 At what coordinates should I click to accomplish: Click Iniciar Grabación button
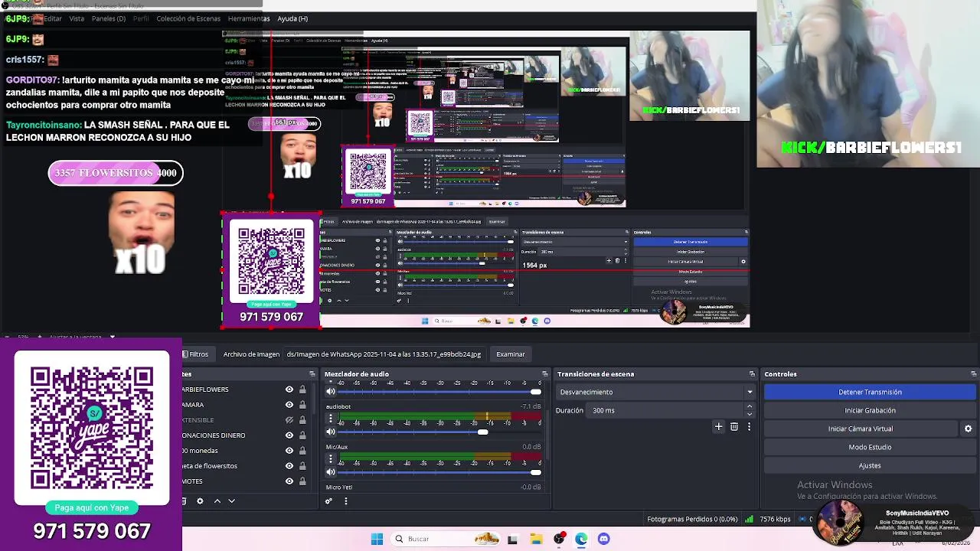point(870,410)
